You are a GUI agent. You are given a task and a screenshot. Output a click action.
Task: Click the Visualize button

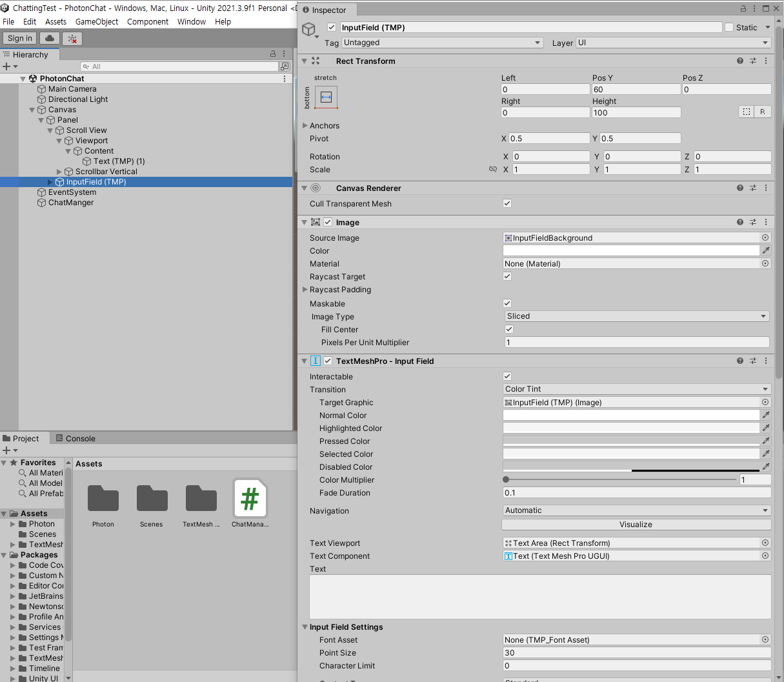click(636, 525)
